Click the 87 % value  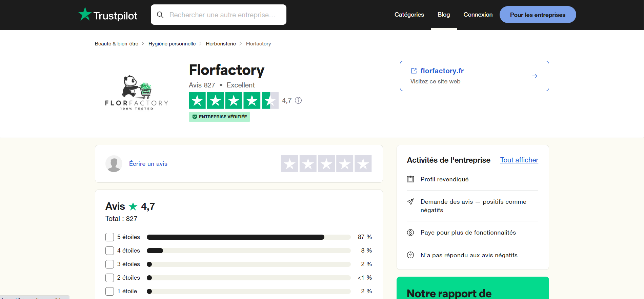click(365, 237)
